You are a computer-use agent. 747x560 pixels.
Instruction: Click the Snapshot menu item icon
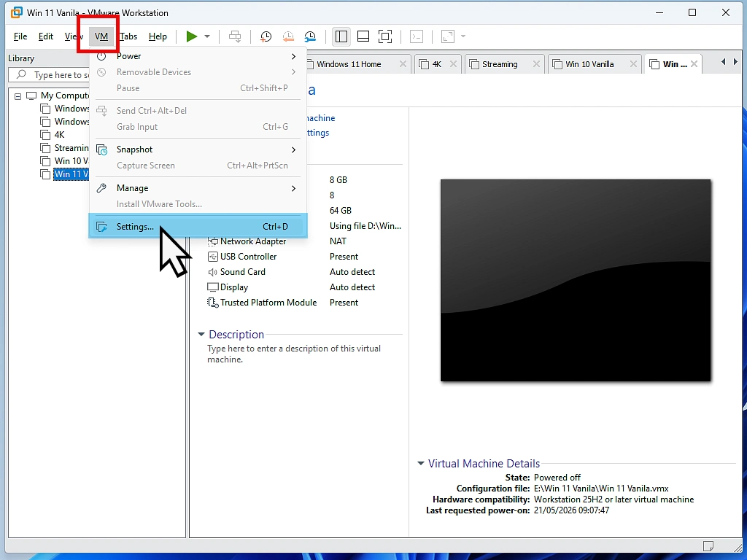tap(102, 149)
